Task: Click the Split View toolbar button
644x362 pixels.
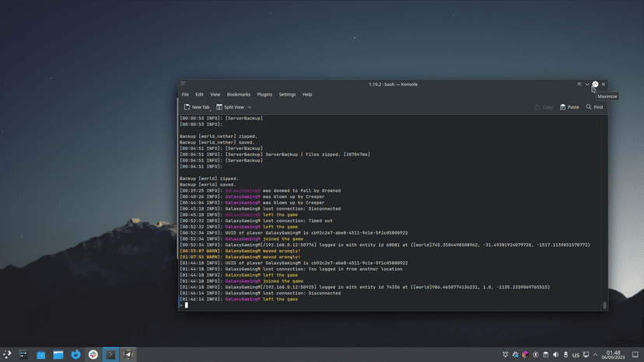Action: click(230, 107)
